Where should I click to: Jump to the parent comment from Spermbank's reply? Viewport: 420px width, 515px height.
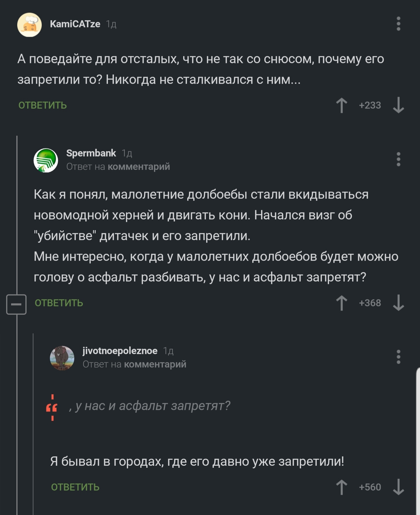[139, 167]
